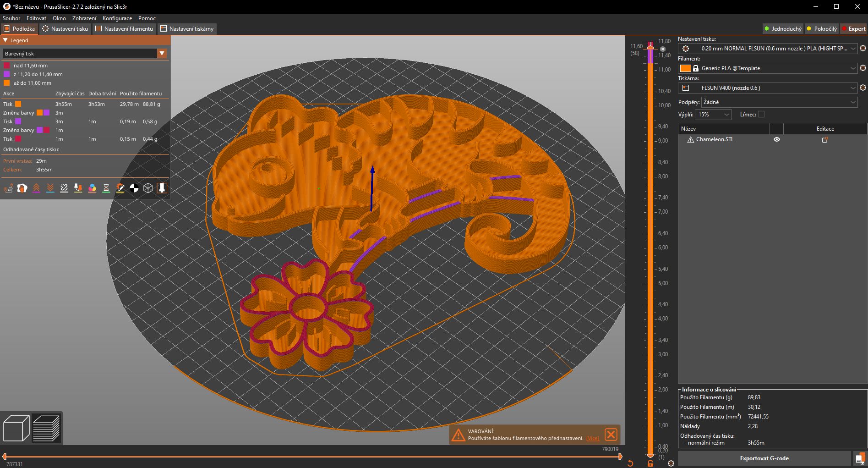
Task: Switch to Nastavení filamentu tab
Action: pos(125,28)
